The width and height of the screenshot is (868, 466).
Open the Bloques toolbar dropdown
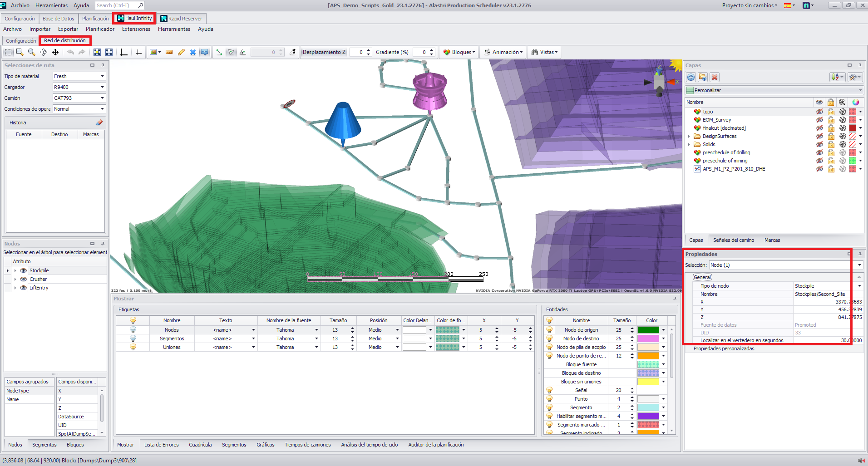click(459, 52)
